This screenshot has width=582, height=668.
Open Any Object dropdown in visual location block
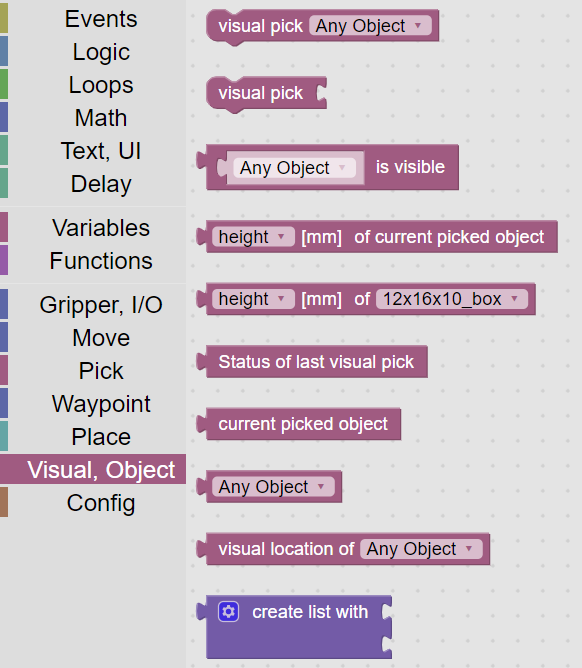(421, 549)
